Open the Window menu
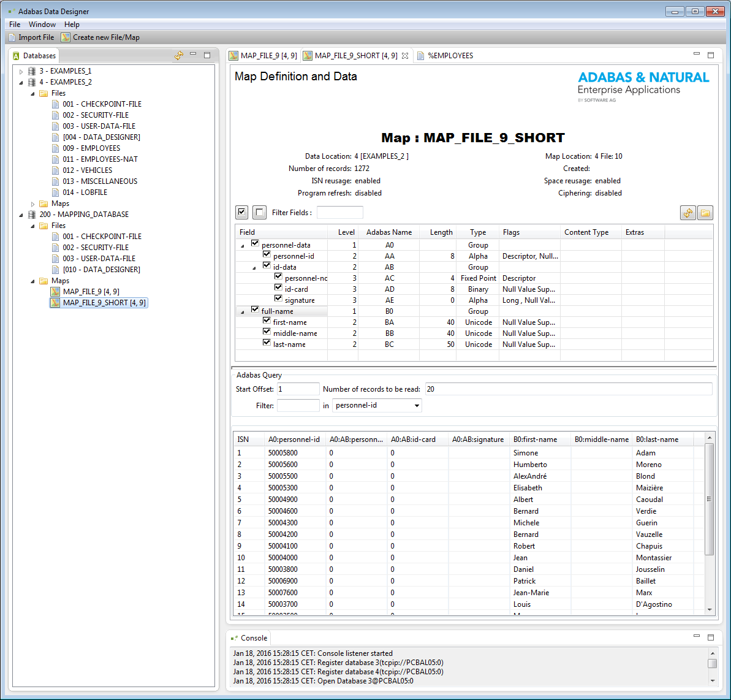 click(x=42, y=24)
